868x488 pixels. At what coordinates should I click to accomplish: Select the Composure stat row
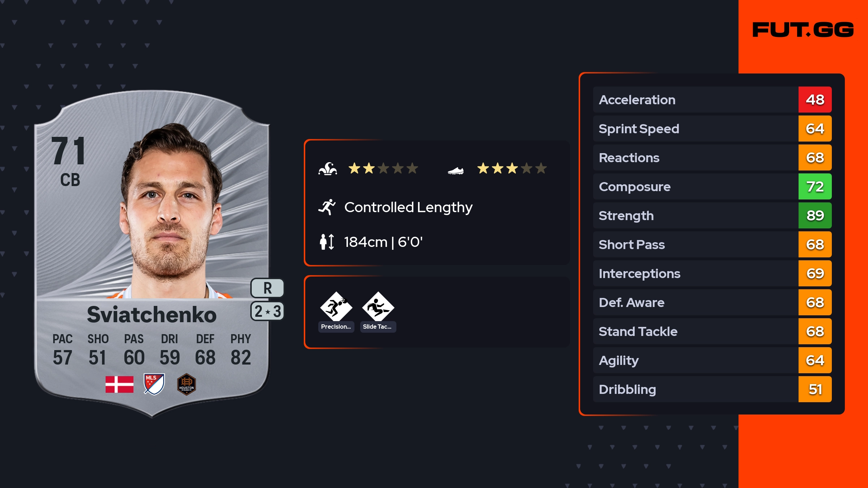(695, 187)
